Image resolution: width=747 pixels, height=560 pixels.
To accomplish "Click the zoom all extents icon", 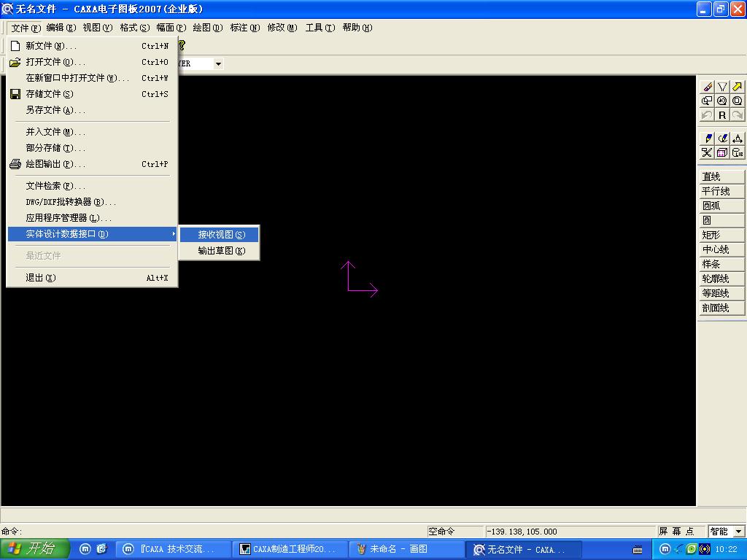I will coord(738,101).
